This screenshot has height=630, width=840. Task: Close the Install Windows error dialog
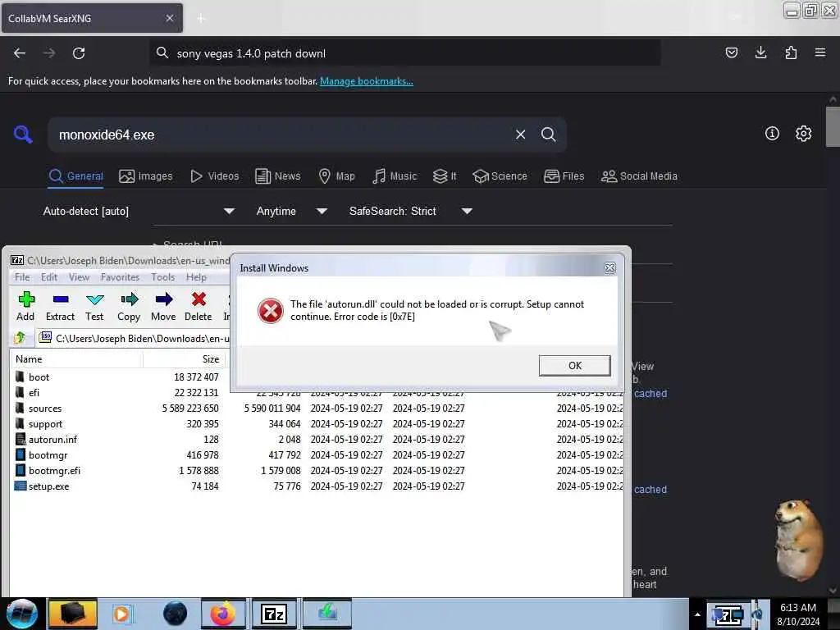point(609,268)
